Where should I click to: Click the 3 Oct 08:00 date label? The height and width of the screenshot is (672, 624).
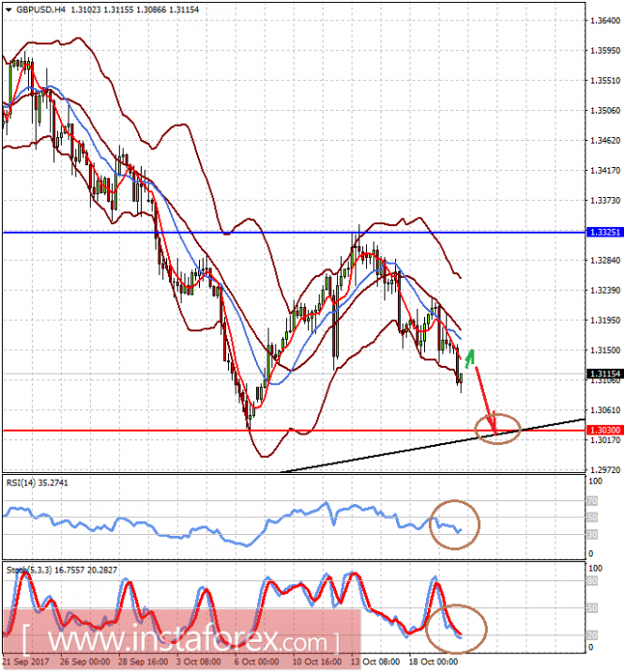(198, 662)
